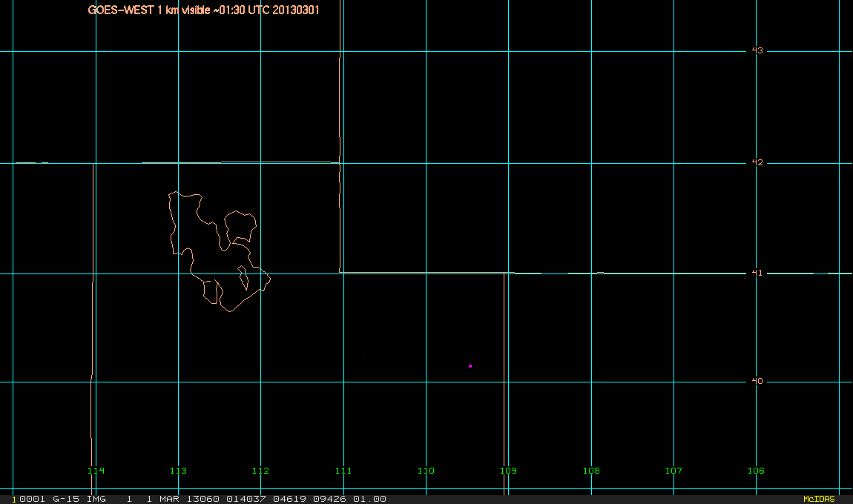Click the longitude label 110
Viewport: 853px width, 504px height.
(x=426, y=471)
